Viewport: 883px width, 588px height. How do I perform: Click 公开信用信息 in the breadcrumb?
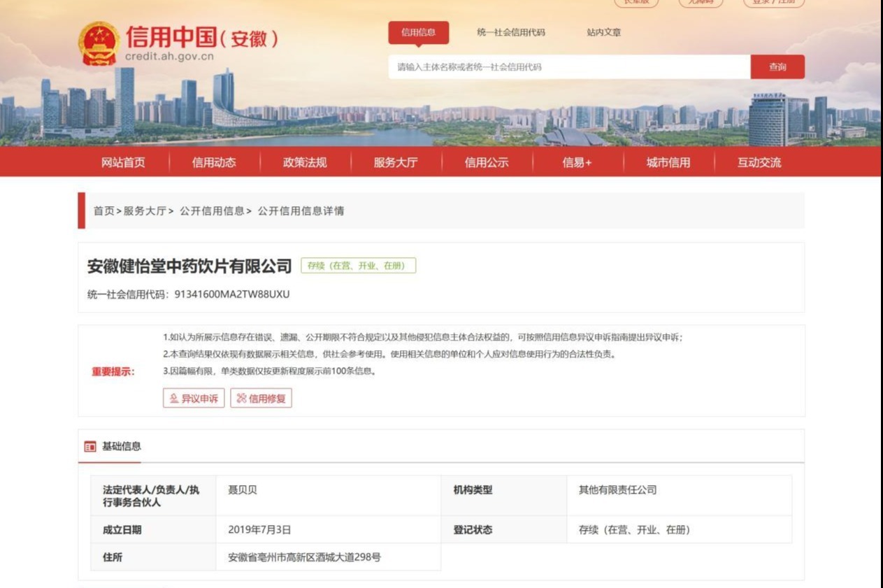click(212, 210)
